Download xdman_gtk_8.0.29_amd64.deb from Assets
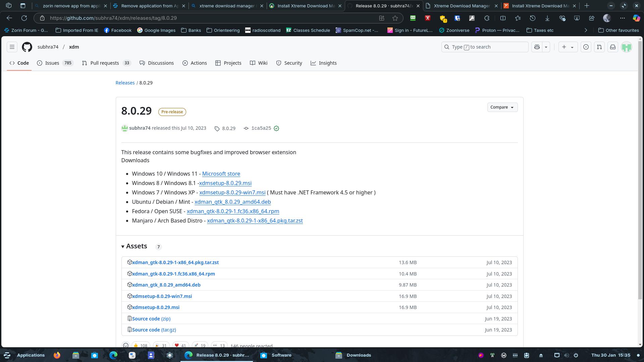The image size is (644, 362). [x=166, y=285]
